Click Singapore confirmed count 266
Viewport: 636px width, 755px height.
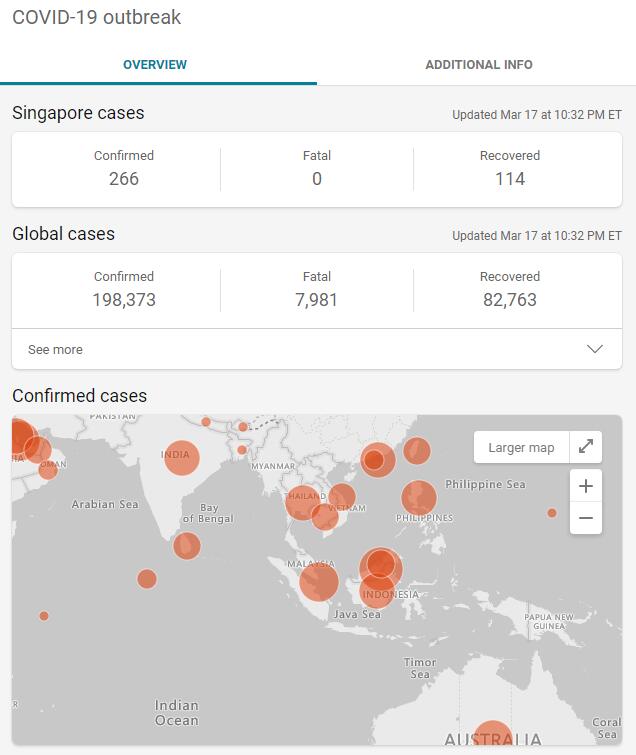[x=124, y=179]
